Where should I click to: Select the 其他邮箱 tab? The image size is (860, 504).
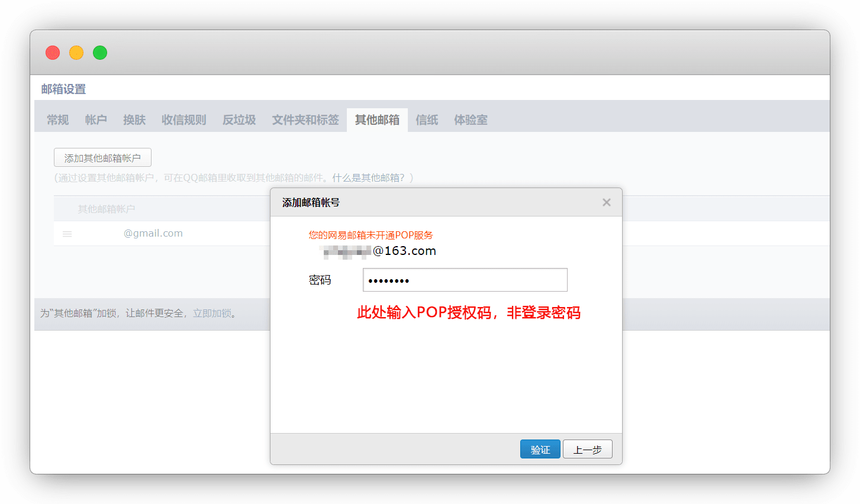point(377,120)
